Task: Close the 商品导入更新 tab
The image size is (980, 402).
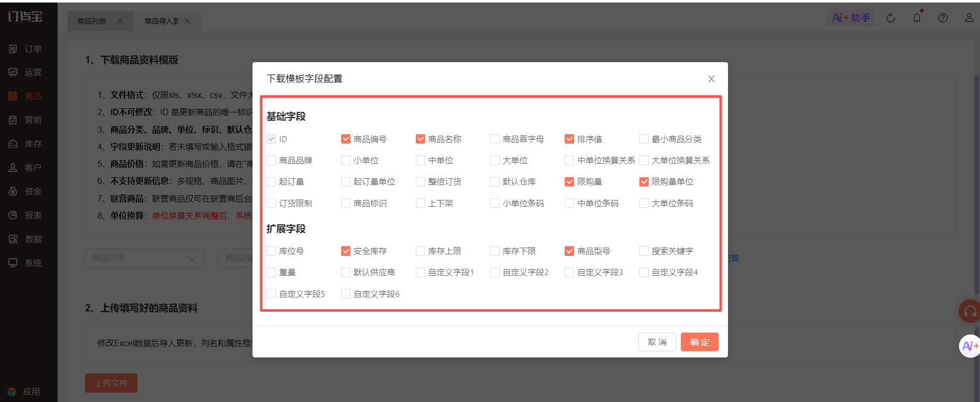Action: click(188, 21)
